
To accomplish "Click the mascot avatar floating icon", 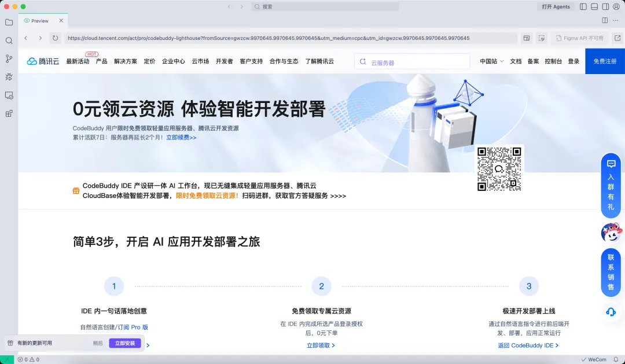I will coord(612,233).
